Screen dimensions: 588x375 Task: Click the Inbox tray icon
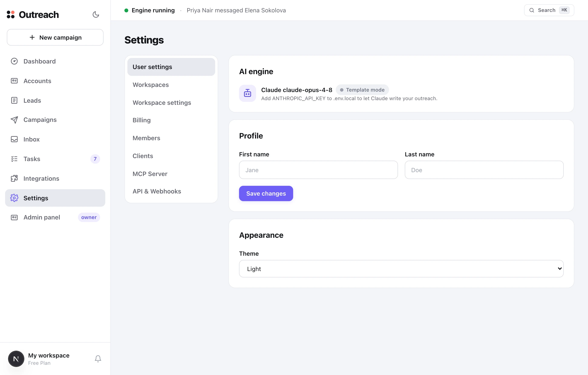(x=14, y=139)
